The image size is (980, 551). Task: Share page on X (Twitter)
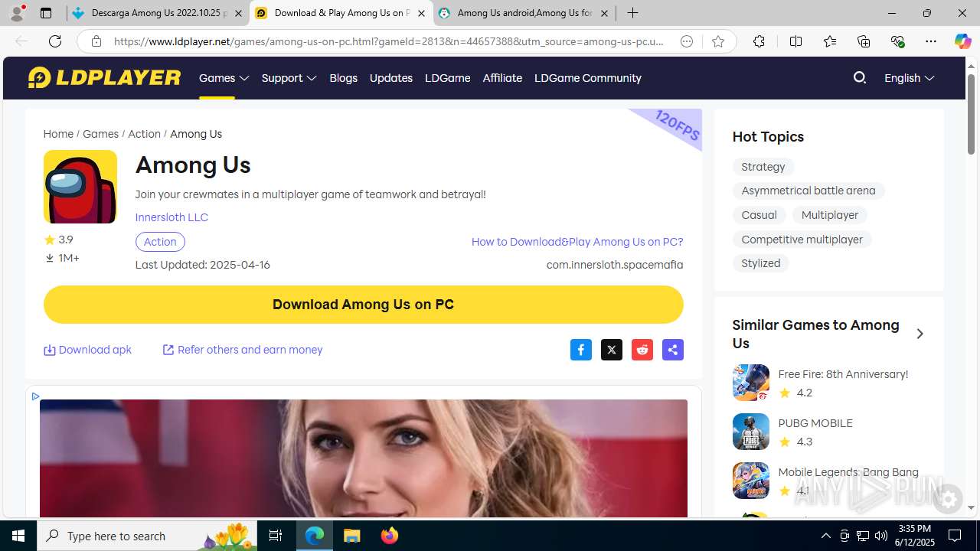pyautogui.click(x=612, y=350)
